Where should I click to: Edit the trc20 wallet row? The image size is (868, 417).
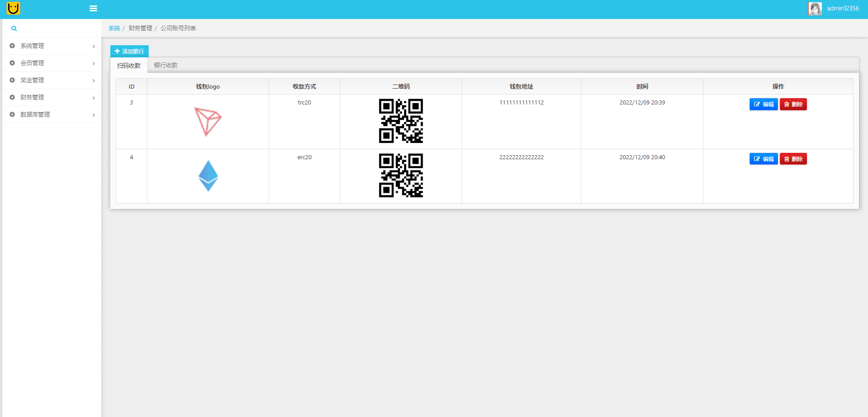[x=763, y=104]
